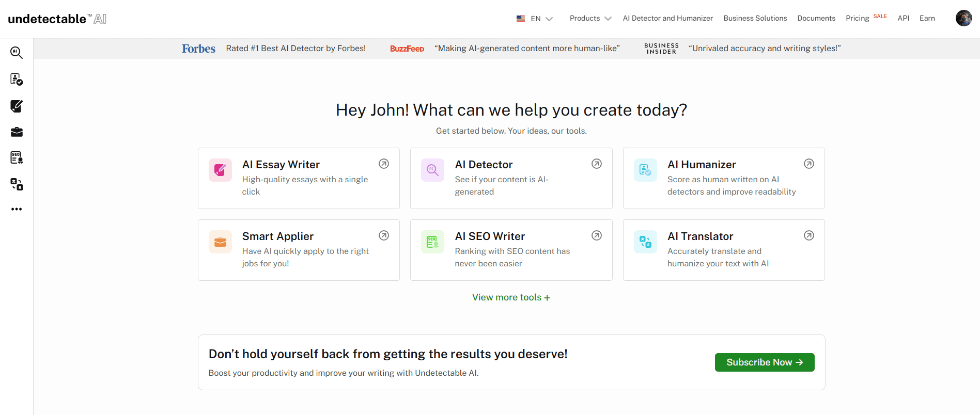The width and height of the screenshot is (980, 415).
Task: Open the AI Detector title link
Action: [484, 165]
